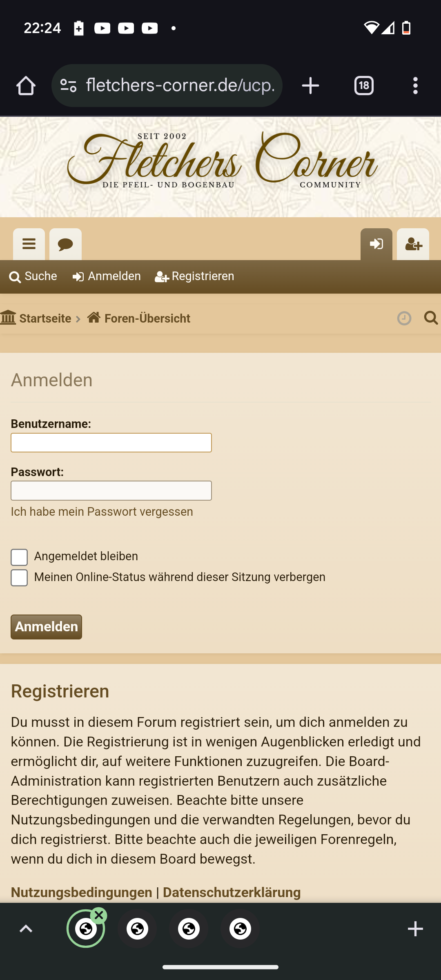
Task: Close the active tab group thumbnail
Action: point(99,916)
